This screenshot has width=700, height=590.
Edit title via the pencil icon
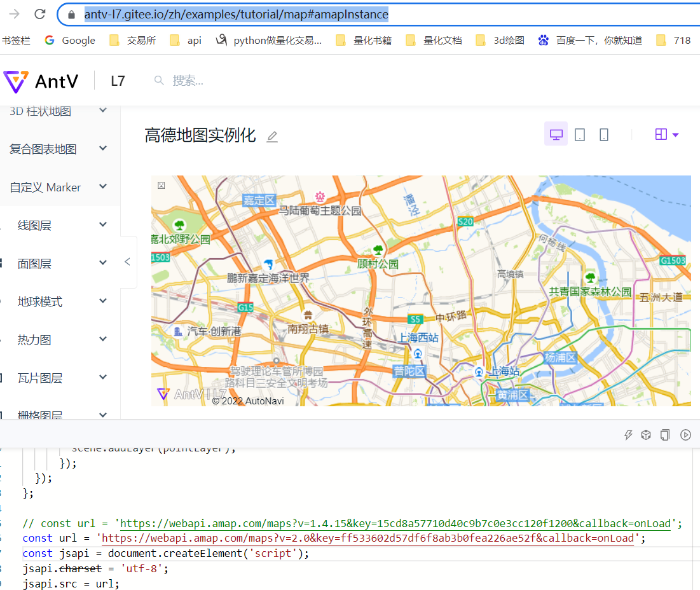[x=272, y=136]
